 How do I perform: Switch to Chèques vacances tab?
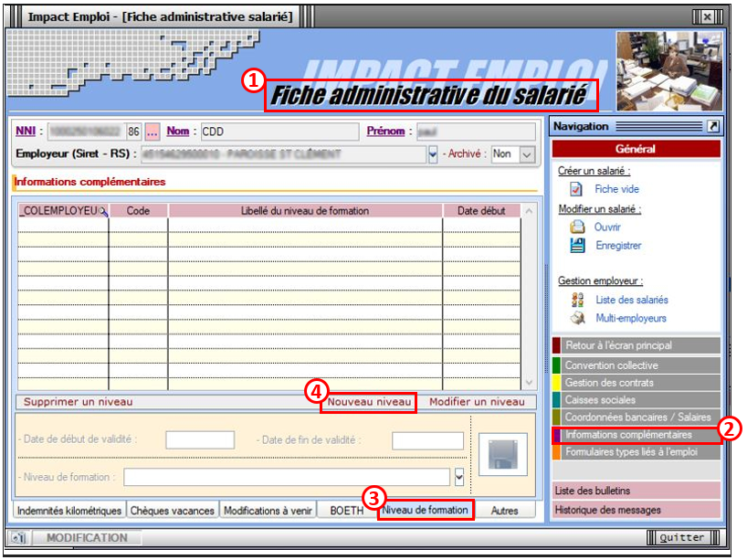pos(172,511)
